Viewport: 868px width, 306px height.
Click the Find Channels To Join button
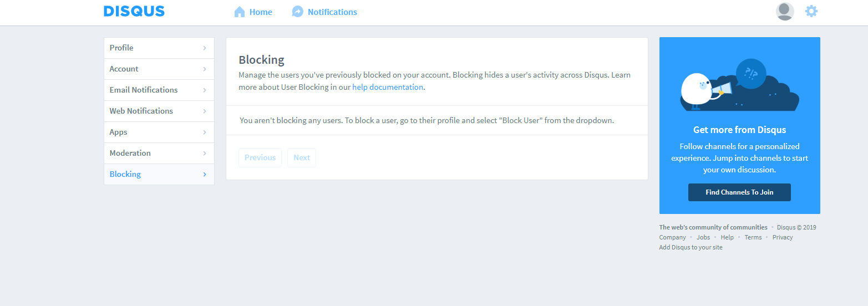pos(739,192)
